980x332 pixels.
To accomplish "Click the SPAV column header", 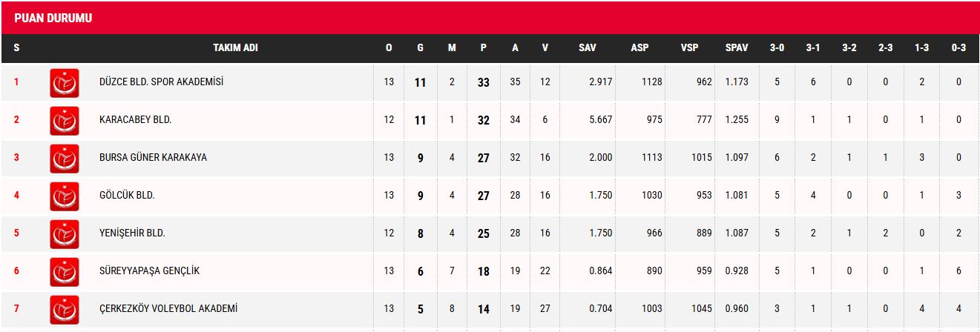I will (x=737, y=47).
